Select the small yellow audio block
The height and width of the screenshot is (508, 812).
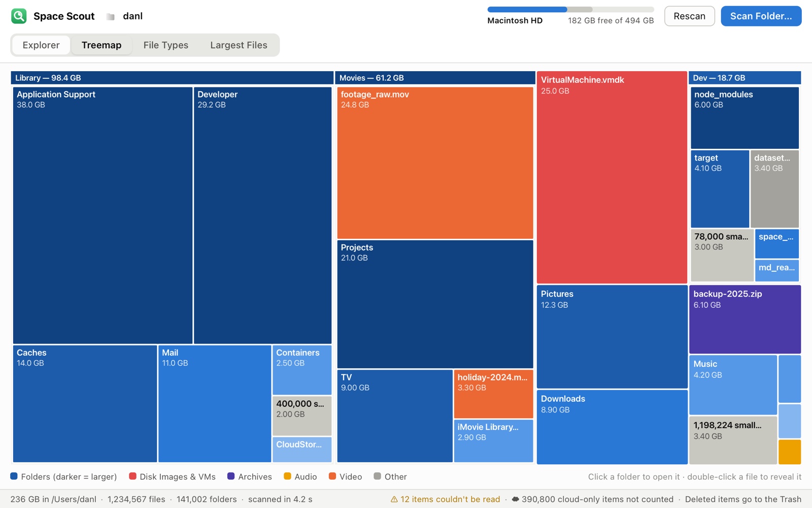(790, 452)
